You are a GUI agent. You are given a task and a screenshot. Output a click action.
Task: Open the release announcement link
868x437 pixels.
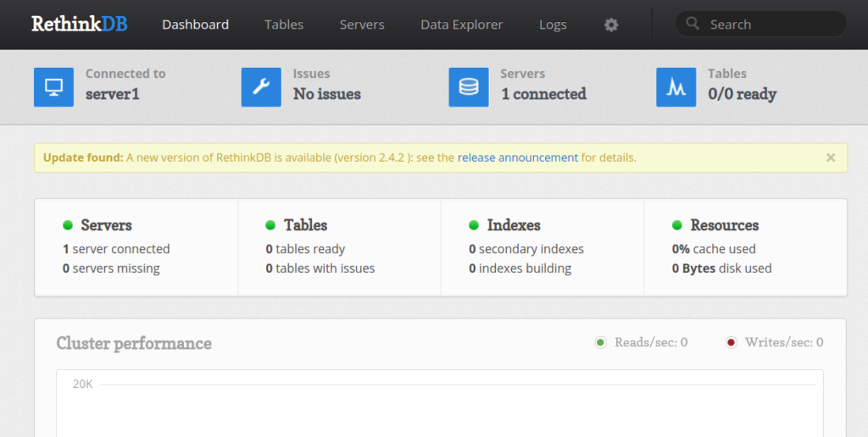[x=518, y=158]
